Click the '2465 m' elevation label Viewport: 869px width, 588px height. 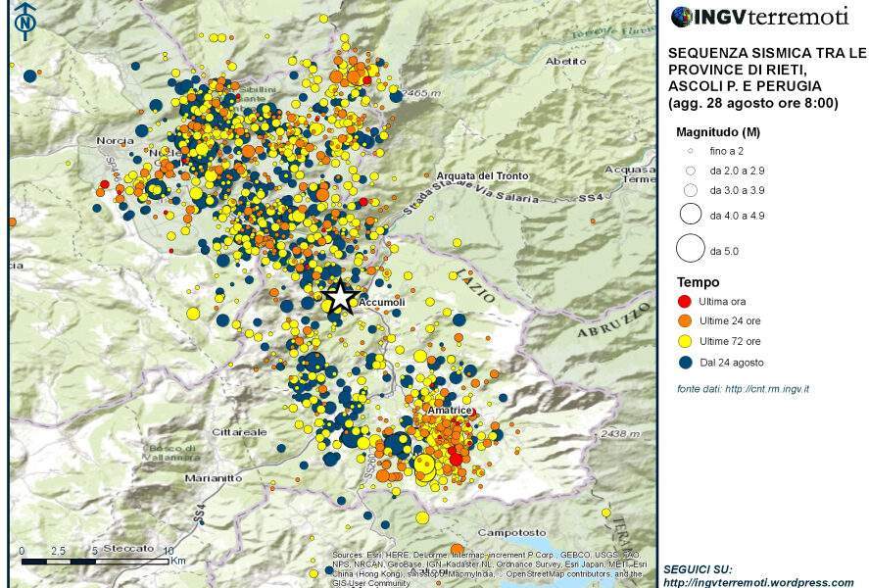421,93
